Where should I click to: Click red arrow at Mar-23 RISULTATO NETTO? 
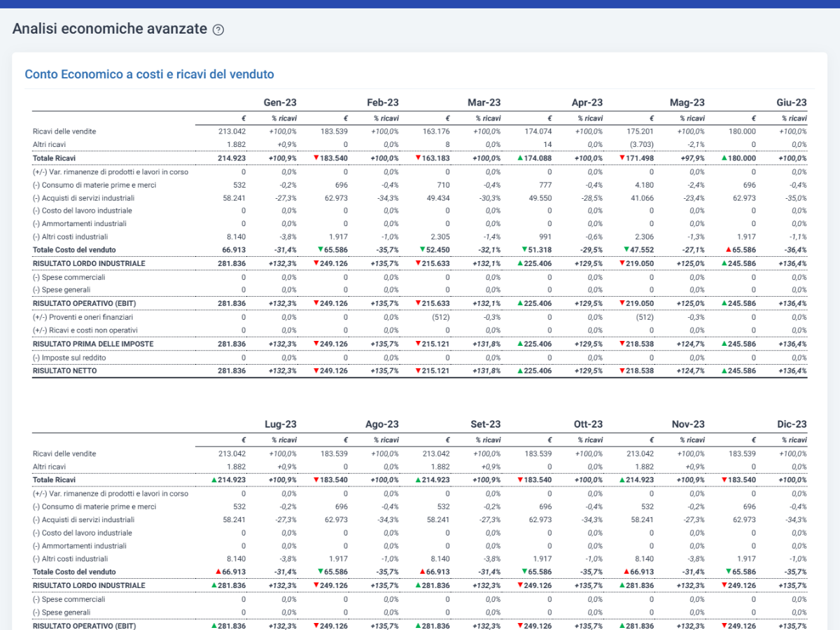point(418,371)
